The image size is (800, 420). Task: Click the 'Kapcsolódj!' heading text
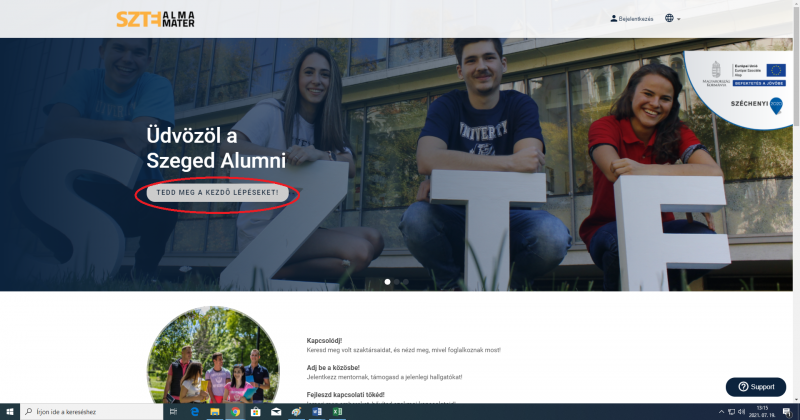point(324,340)
